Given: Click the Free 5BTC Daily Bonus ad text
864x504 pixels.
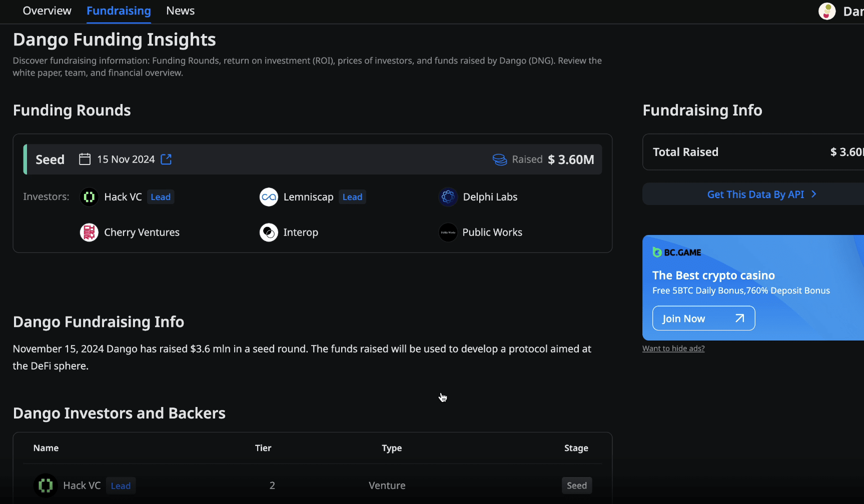Looking at the screenshot, I should click(741, 290).
